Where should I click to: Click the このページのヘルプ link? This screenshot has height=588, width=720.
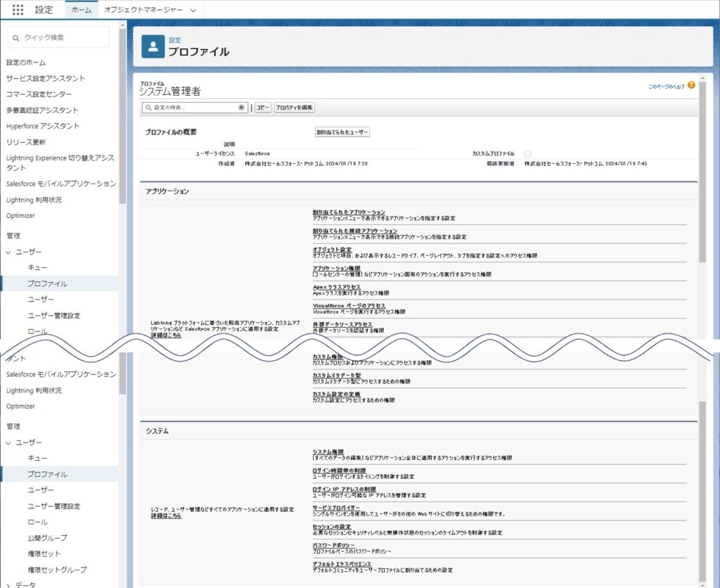pos(665,86)
